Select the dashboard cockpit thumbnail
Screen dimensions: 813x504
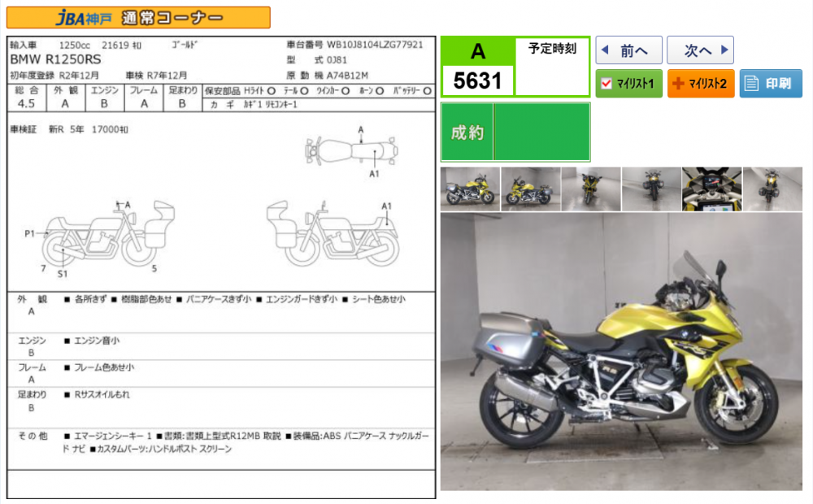[x=711, y=189]
